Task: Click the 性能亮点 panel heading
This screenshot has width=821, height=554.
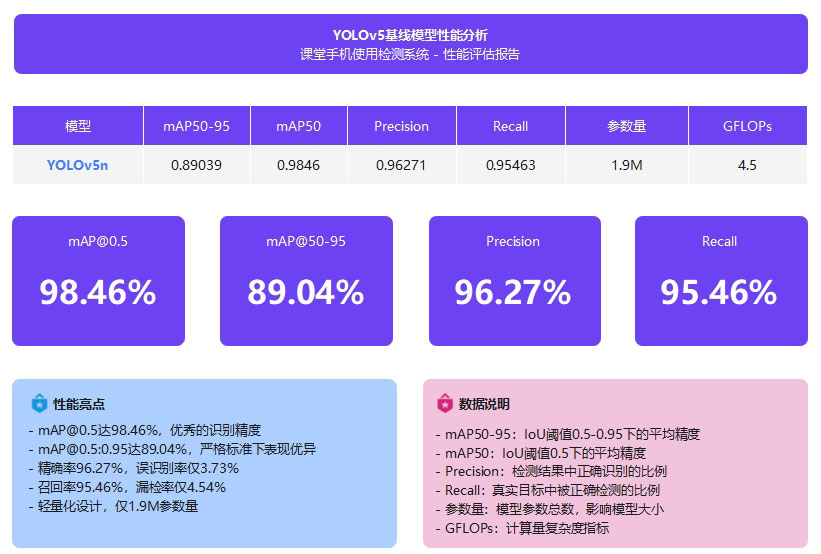Action: point(79,405)
